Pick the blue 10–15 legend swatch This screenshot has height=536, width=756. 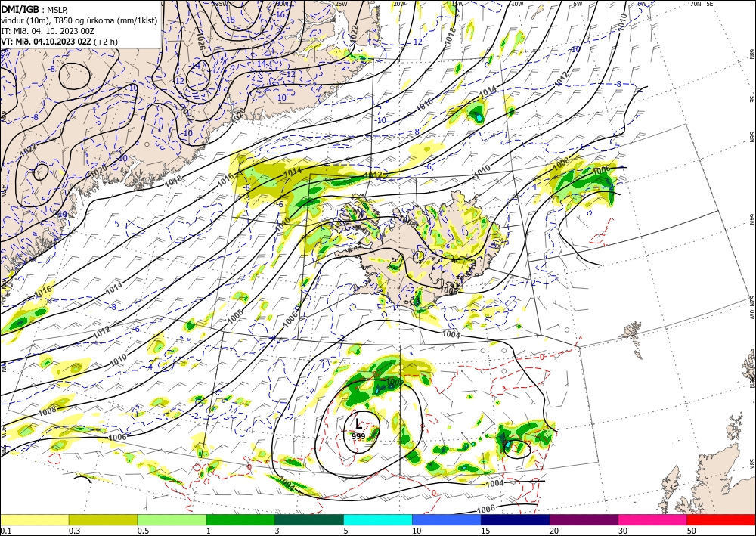[447, 519]
